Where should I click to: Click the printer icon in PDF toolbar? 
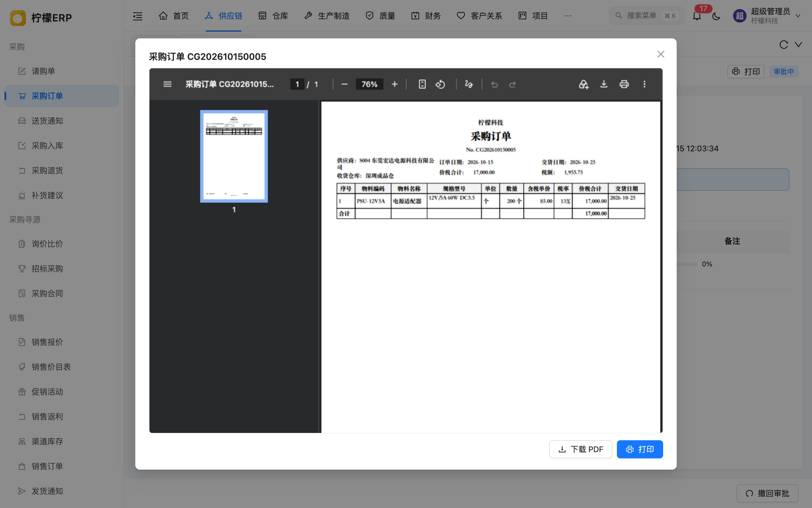(x=624, y=84)
